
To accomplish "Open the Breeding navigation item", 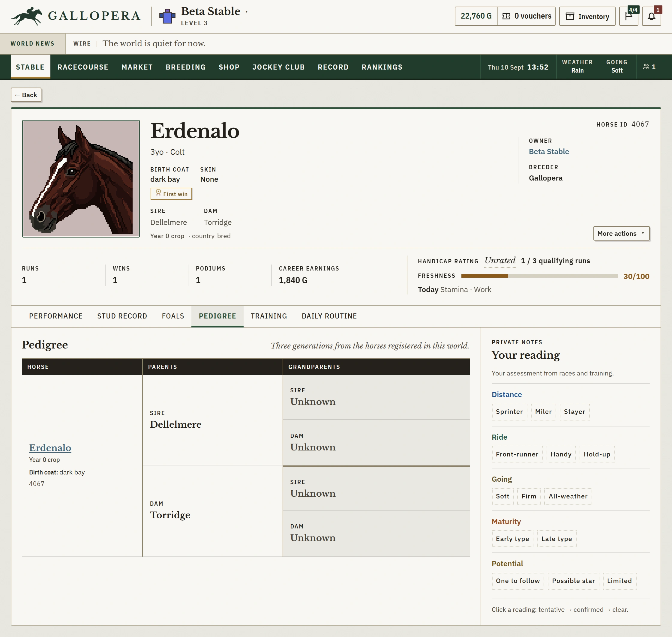I will (x=185, y=67).
